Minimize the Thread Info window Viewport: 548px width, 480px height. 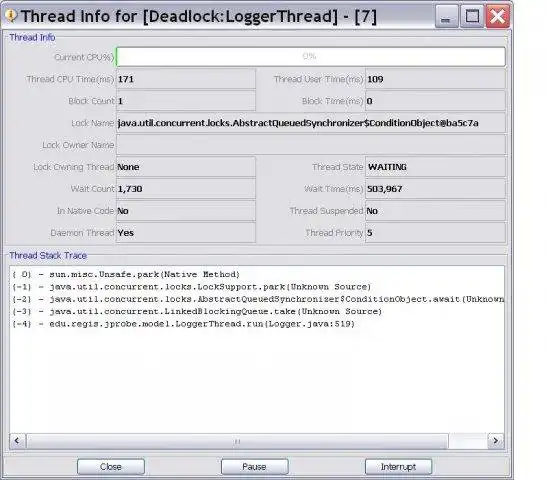(x=446, y=16)
